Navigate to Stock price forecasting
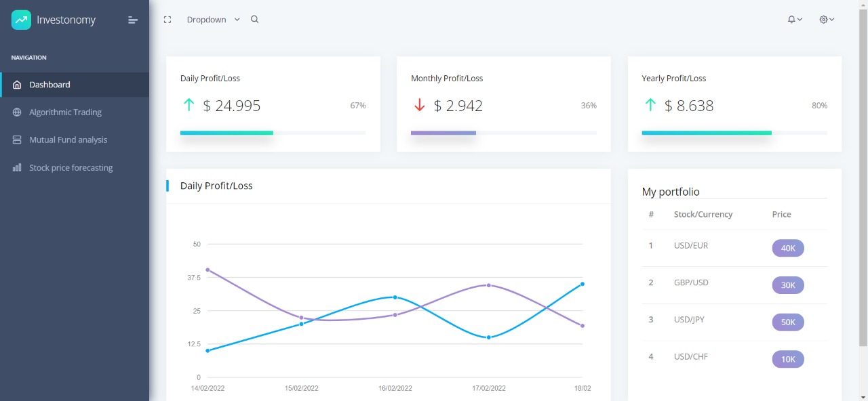 coord(75,167)
